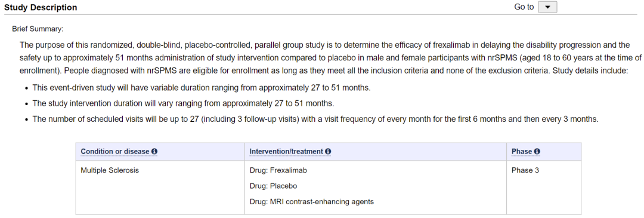This screenshot has width=644, height=218.
Task: Click the Condition or disease column header
Action: (114, 152)
